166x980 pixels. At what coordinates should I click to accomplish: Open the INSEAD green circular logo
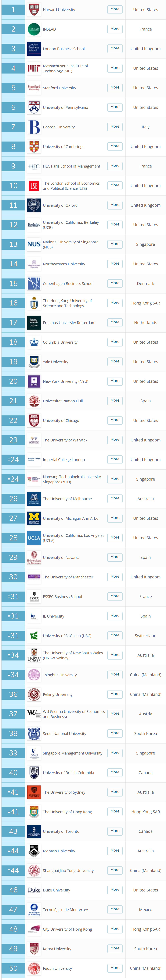(34, 29)
